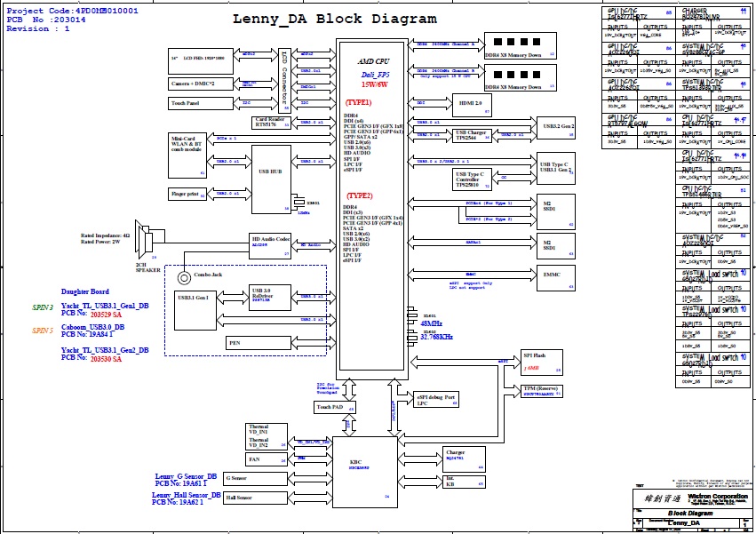Click the "Rated Impedance: 4Ω" note

(105, 235)
